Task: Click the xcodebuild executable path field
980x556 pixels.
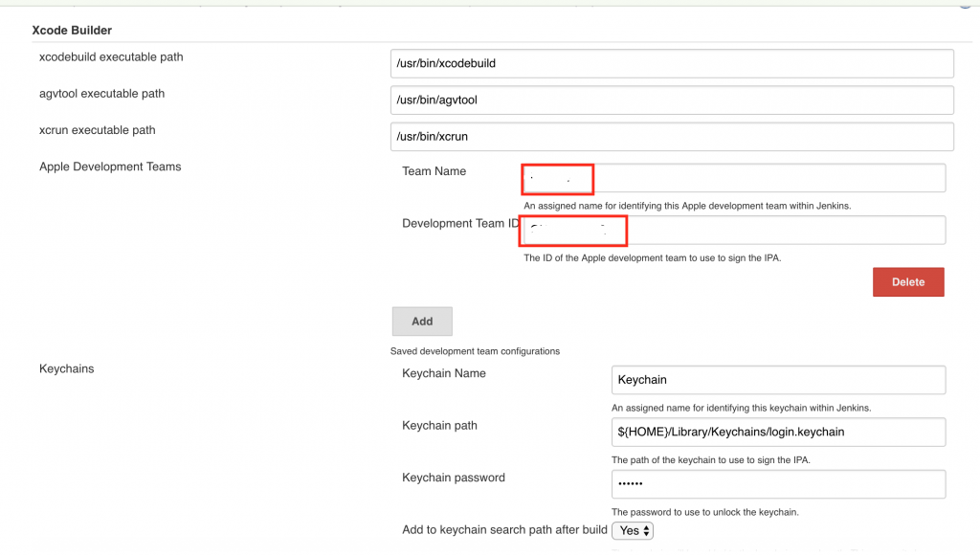Action: point(672,64)
